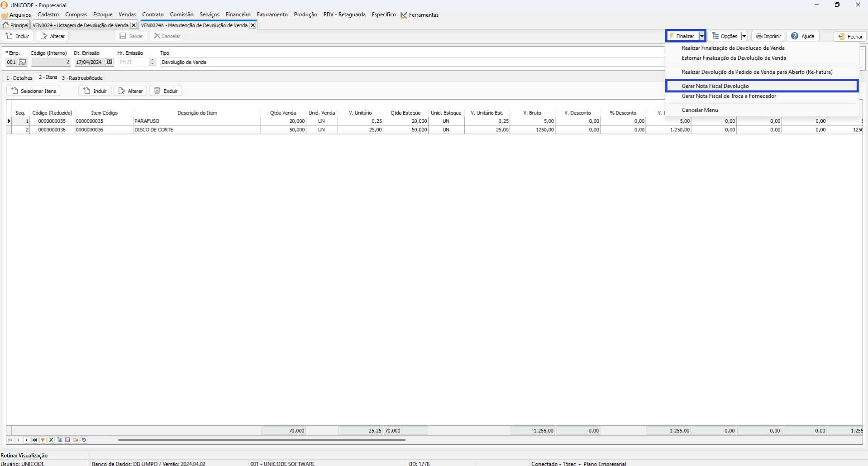The width and height of the screenshot is (868, 466).
Task: Click the purple save layout icon
Action: point(67,440)
